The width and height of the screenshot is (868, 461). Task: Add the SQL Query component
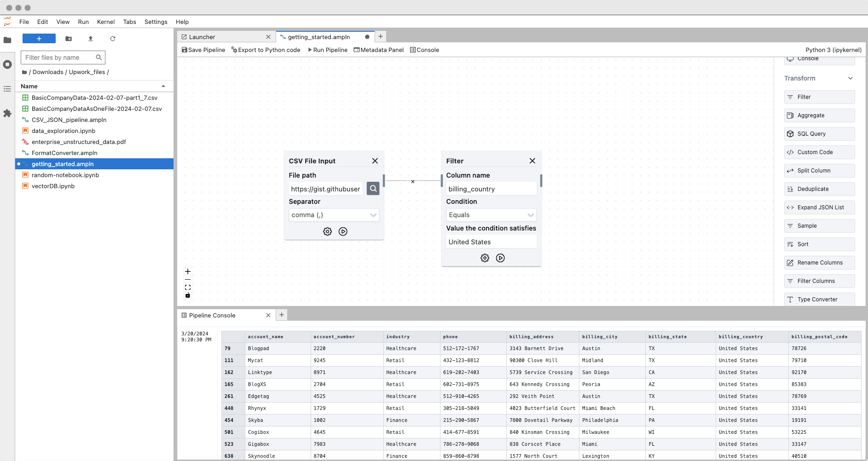coord(819,134)
